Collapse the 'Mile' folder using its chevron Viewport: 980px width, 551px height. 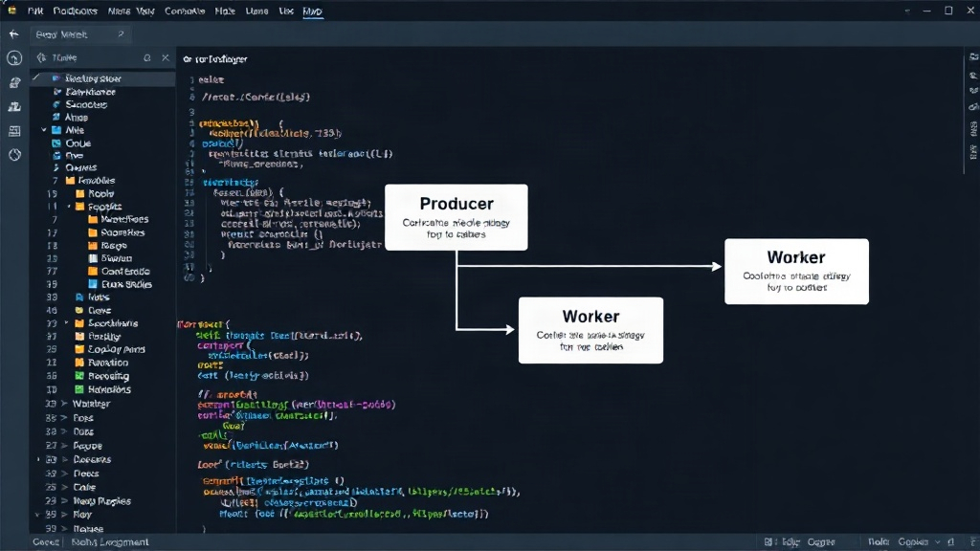pyautogui.click(x=44, y=130)
